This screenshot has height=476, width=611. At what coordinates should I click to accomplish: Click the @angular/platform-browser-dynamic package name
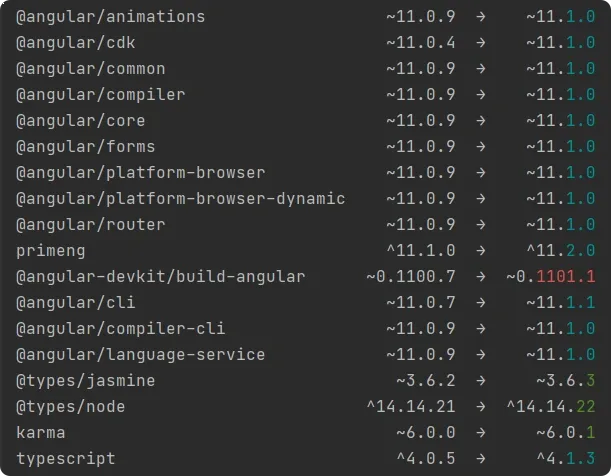click(180, 199)
